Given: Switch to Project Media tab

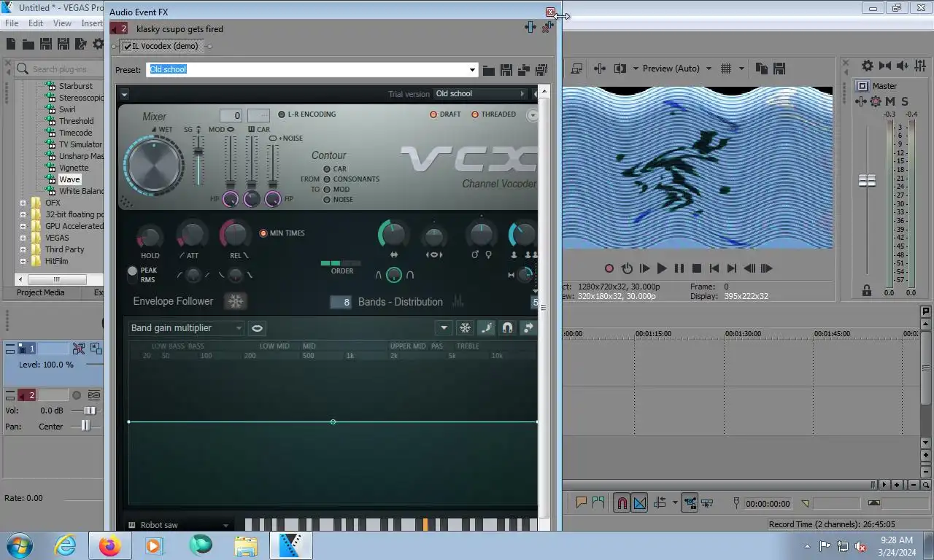Looking at the screenshot, I should click(x=41, y=292).
